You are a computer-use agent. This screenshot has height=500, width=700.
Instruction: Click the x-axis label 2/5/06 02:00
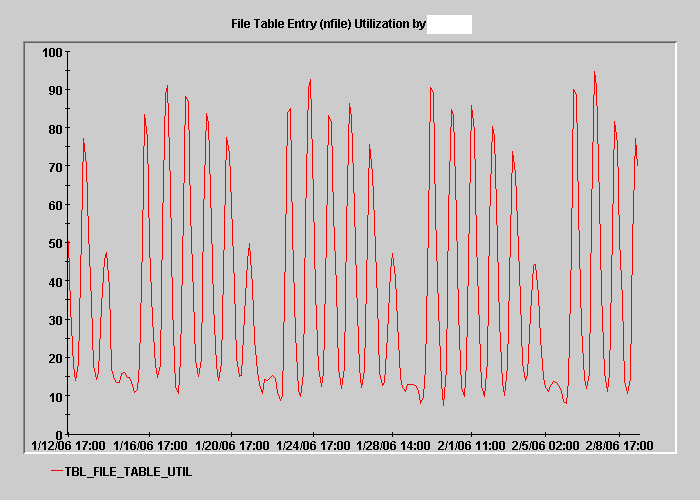[546, 446]
